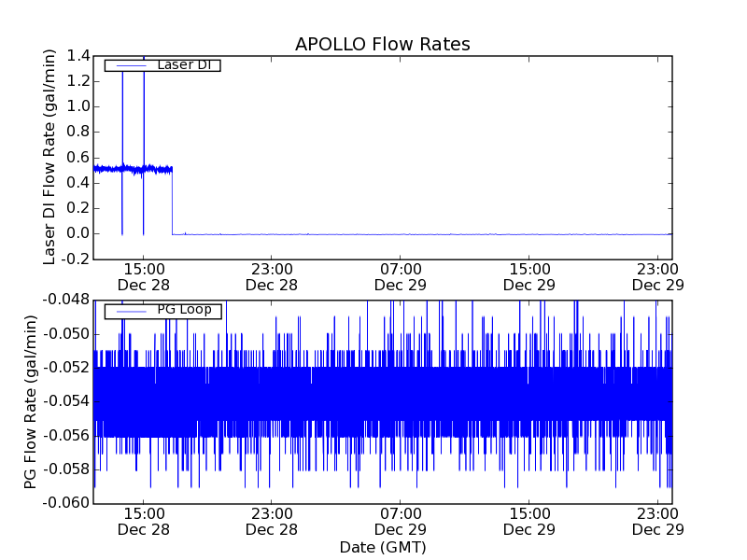Click the "Laser DI Flow Rate (gal/min)" axis label

50,157
